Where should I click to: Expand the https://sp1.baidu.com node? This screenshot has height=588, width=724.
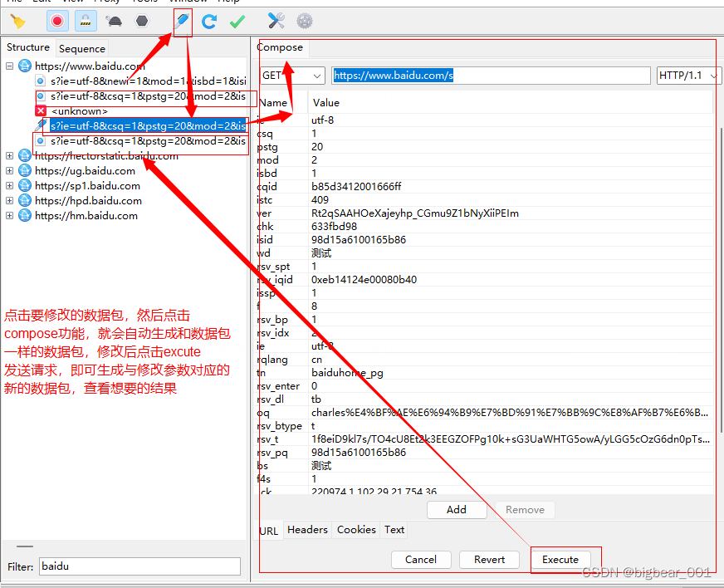[x=9, y=186]
